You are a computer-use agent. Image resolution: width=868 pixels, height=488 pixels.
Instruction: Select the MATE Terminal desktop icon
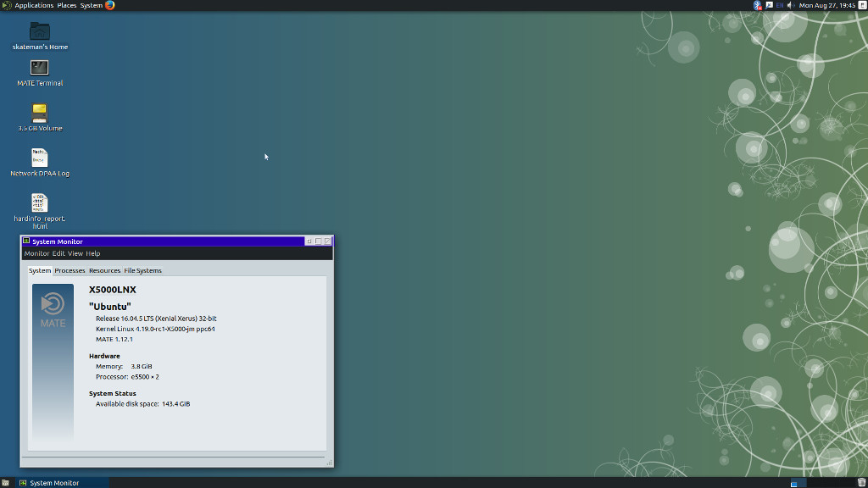tap(40, 73)
